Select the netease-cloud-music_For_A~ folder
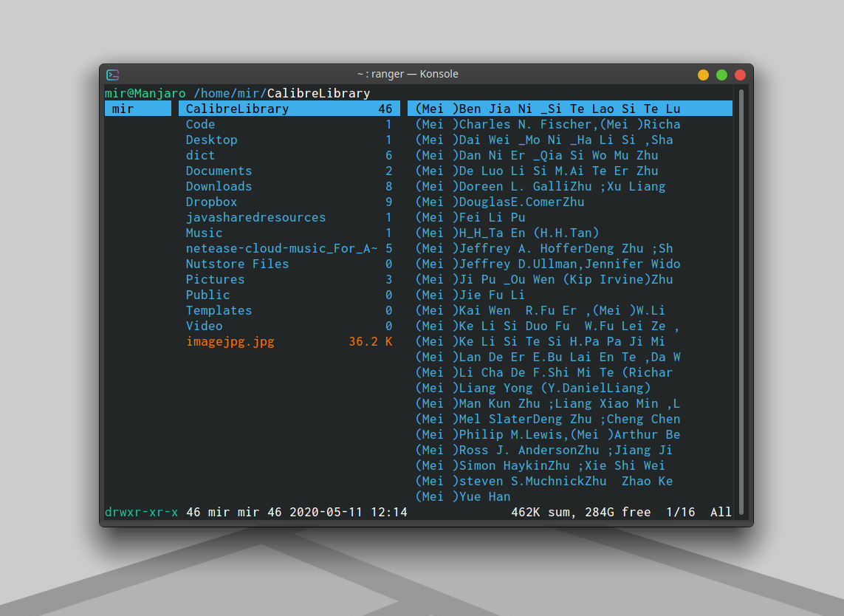Viewport: 844px width, 616px height. tap(289, 248)
